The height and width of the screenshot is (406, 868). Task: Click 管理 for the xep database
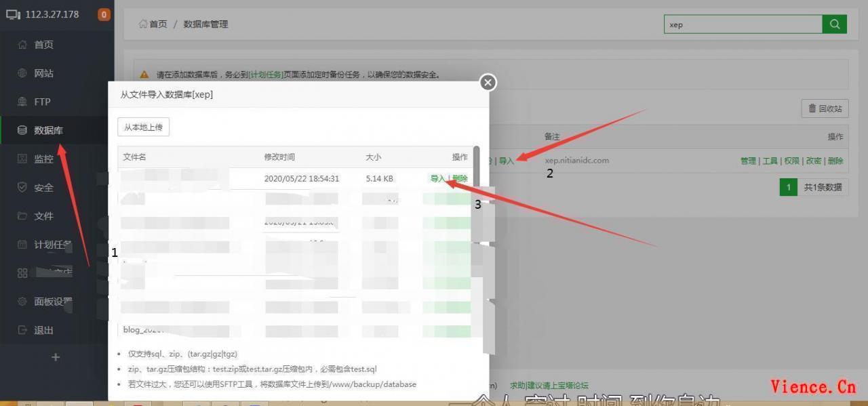click(748, 161)
